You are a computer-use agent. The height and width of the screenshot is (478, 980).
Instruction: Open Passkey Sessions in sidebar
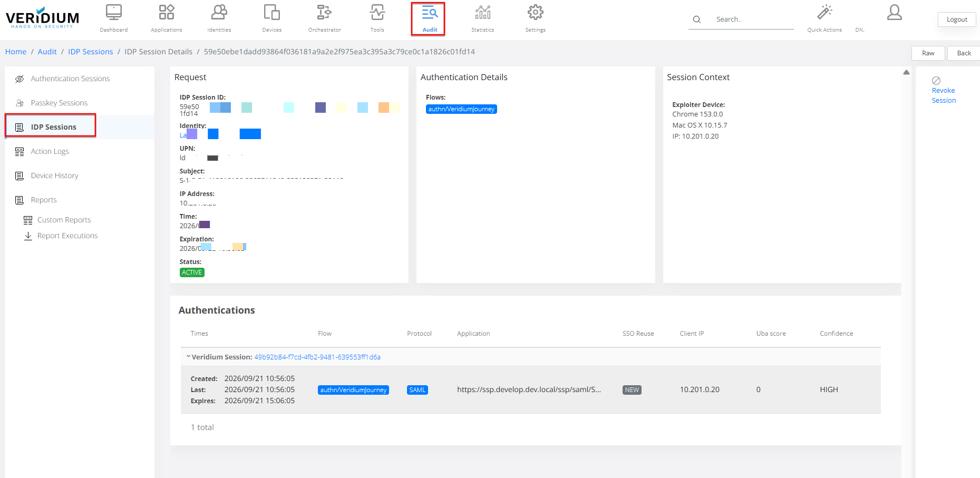tap(59, 103)
